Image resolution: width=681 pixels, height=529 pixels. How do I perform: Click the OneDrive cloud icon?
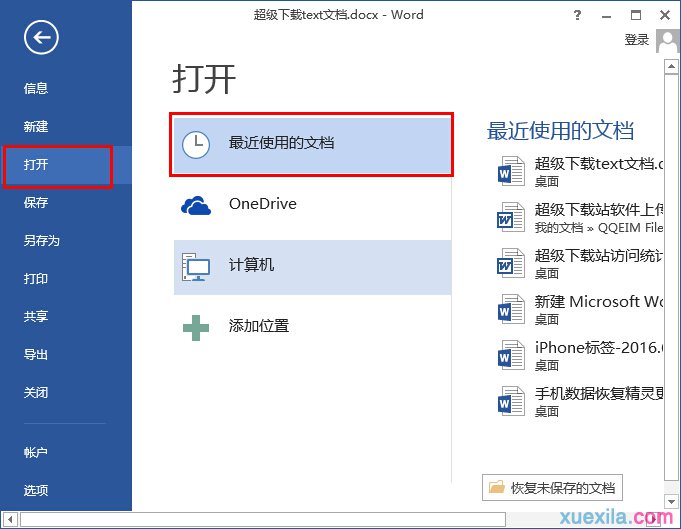(196, 205)
